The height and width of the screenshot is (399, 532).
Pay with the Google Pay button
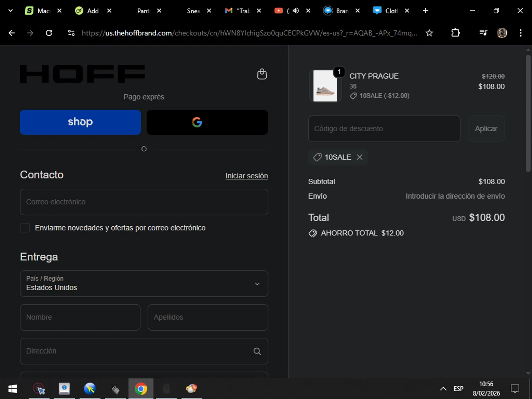coord(207,122)
